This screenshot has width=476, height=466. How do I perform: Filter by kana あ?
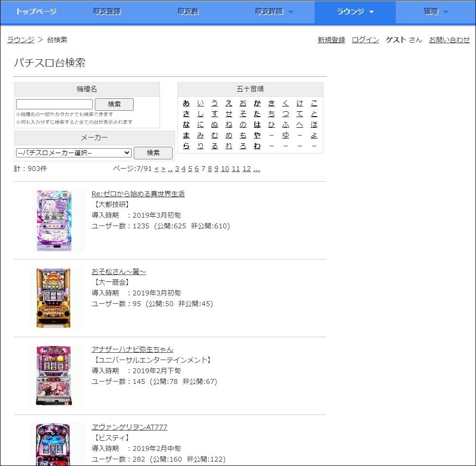[186, 103]
